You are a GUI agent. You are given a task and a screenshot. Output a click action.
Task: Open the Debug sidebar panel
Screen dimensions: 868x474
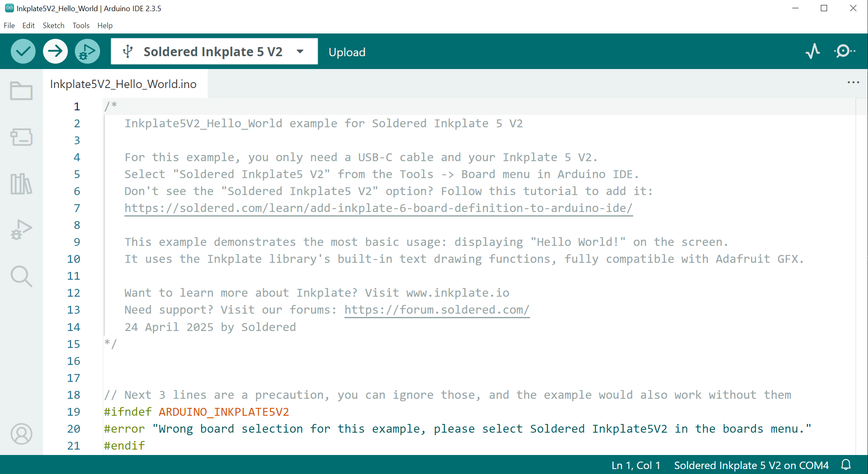pos(22,230)
